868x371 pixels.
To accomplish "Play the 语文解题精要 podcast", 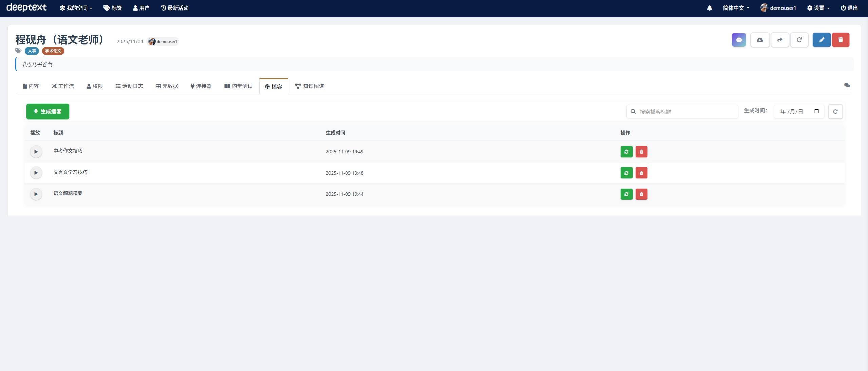I will pyautogui.click(x=36, y=194).
